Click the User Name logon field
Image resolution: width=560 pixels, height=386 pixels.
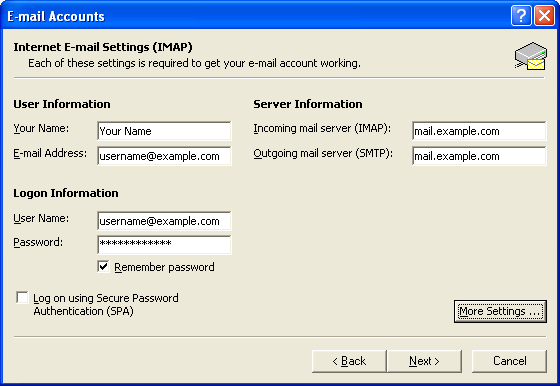click(164, 221)
